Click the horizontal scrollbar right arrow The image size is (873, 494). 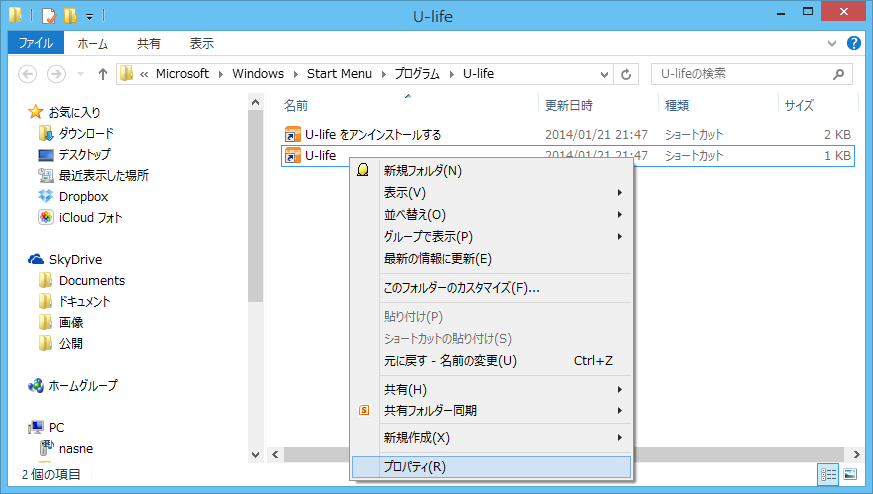856,454
